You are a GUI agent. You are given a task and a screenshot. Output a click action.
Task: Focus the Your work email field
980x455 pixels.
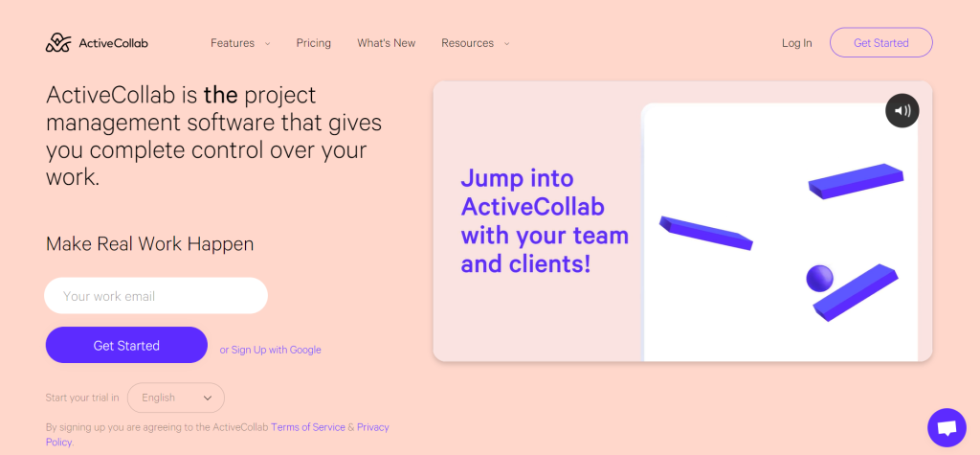tap(156, 295)
